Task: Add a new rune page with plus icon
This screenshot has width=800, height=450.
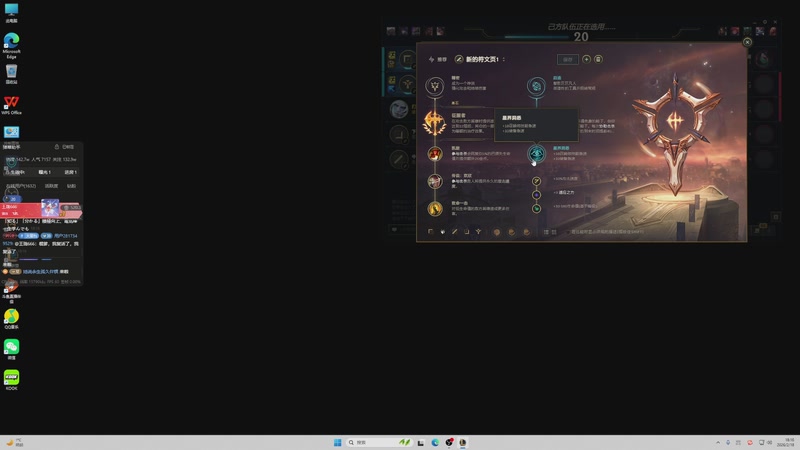Action: 586,59
